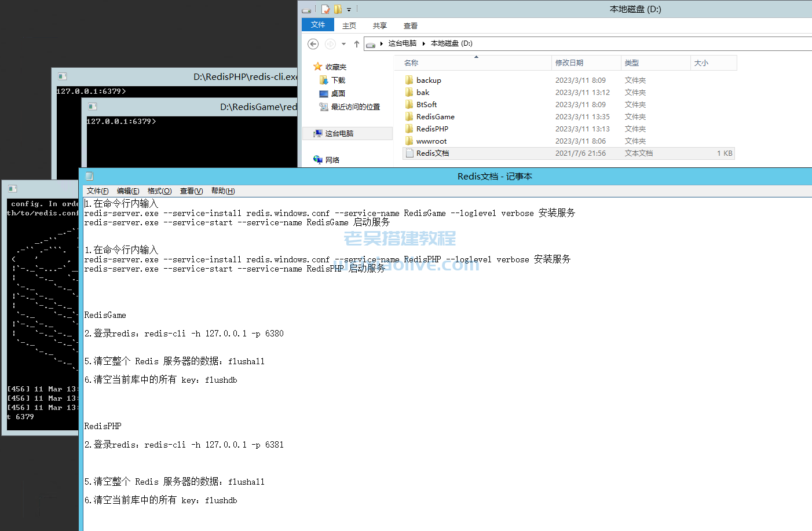Click the up arrow to parent folder
This screenshot has width=812, height=531.
pyautogui.click(x=357, y=43)
